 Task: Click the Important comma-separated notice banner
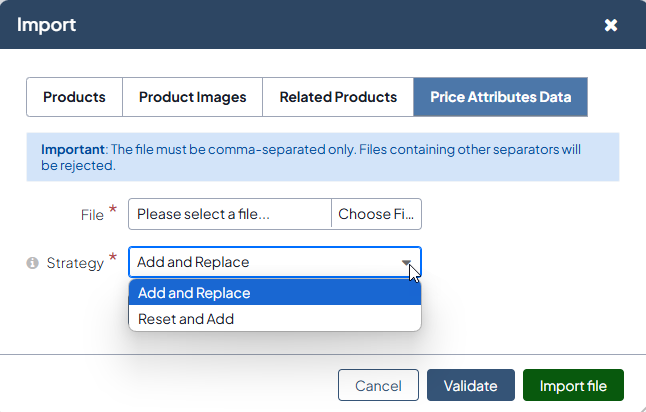coord(322,157)
